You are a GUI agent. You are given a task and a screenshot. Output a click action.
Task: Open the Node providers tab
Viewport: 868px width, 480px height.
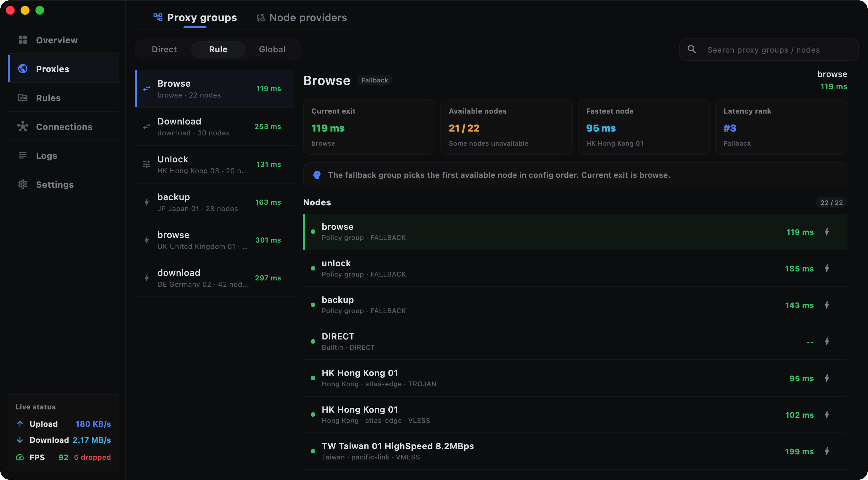pos(301,18)
